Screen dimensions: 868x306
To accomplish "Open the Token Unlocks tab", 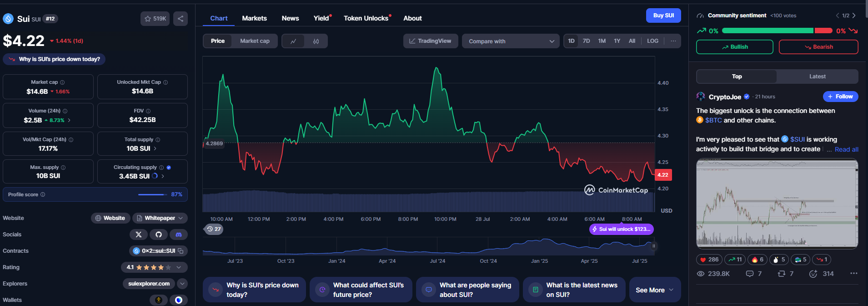I will (366, 18).
